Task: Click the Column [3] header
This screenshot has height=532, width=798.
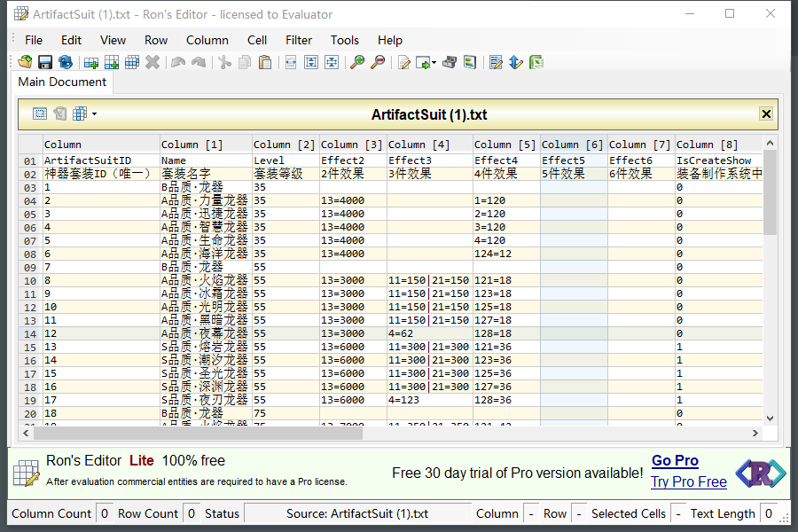Action: 353,145
